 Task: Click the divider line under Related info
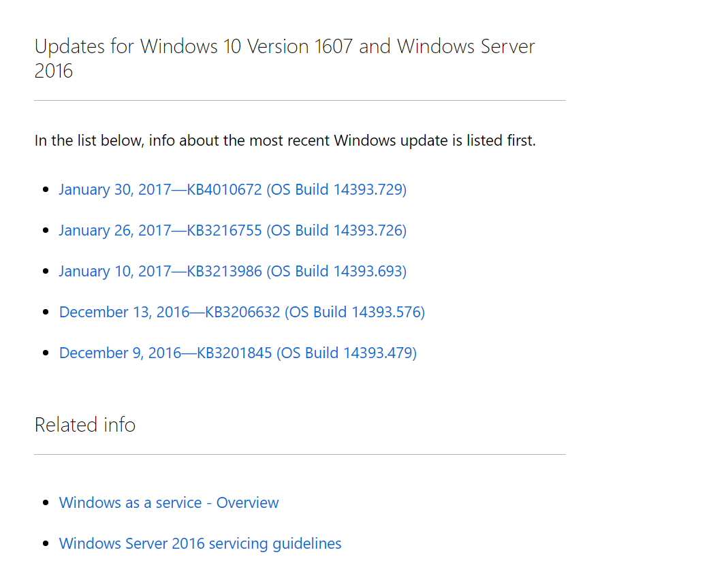300,454
